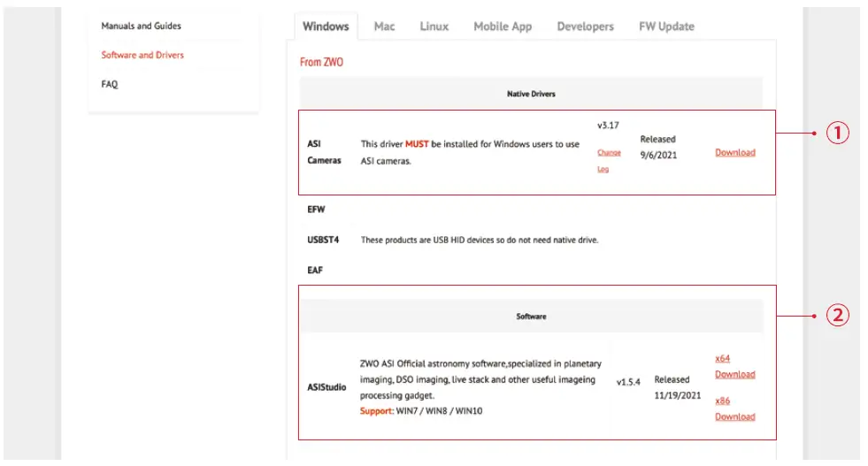The width and height of the screenshot is (868, 466).
Task: Click the From ZWO heading
Action: tap(321, 62)
